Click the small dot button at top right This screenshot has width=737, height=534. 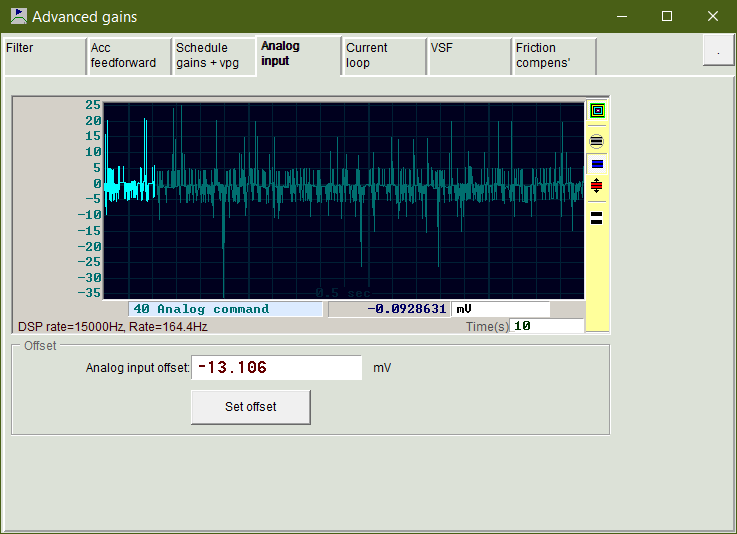point(718,51)
